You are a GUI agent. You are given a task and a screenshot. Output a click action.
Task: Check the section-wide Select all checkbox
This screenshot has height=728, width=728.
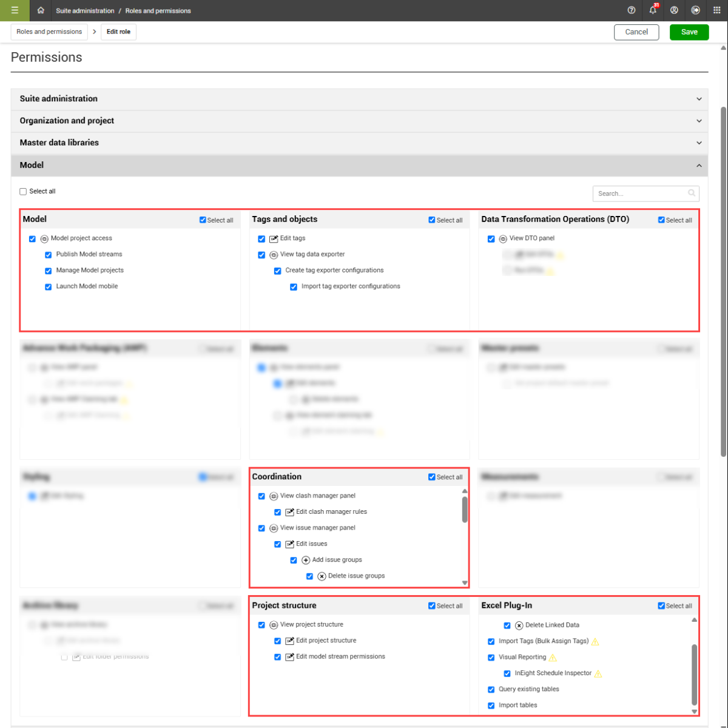click(23, 192)
